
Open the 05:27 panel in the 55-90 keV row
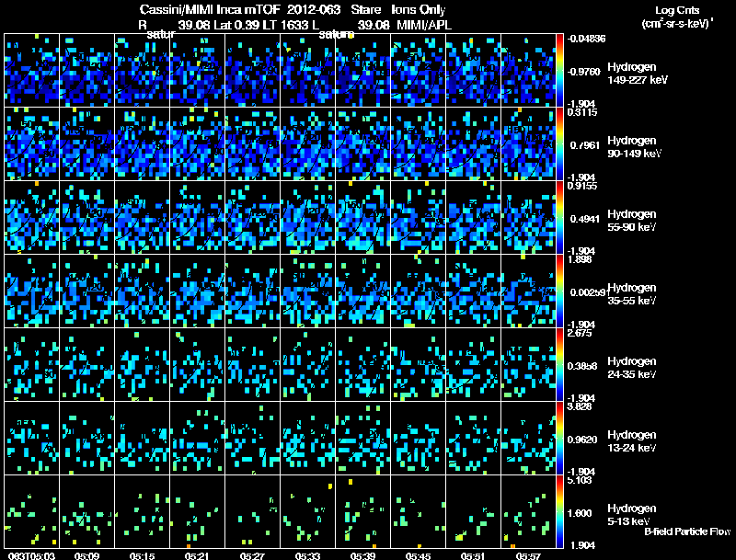coord(252,218)
